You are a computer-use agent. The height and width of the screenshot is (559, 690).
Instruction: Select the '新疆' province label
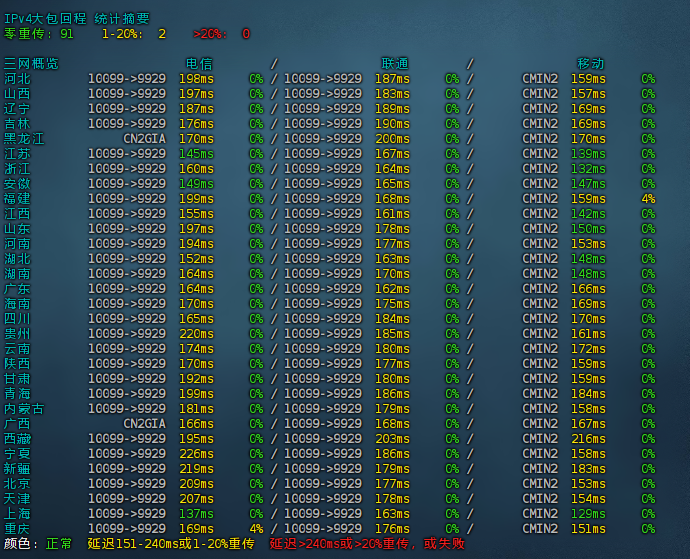[17, 468]
